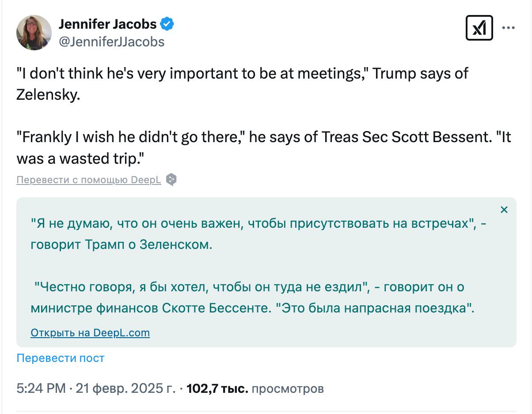Close the DeepL translation box

504,210
